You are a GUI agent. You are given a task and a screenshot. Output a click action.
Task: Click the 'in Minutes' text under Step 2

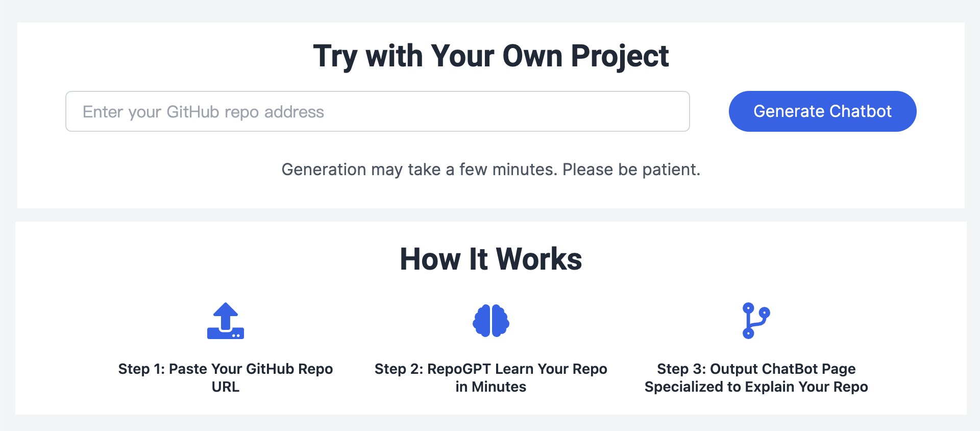(491, 387)
